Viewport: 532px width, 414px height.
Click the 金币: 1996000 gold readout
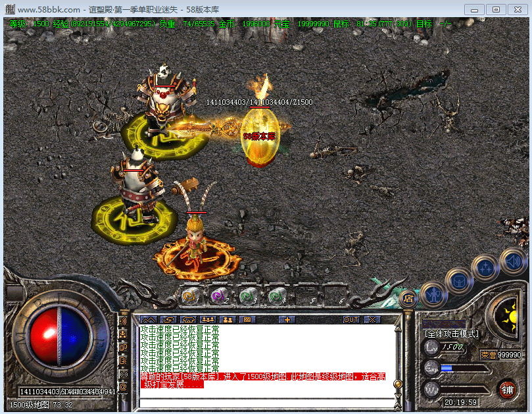coord(244,24)
